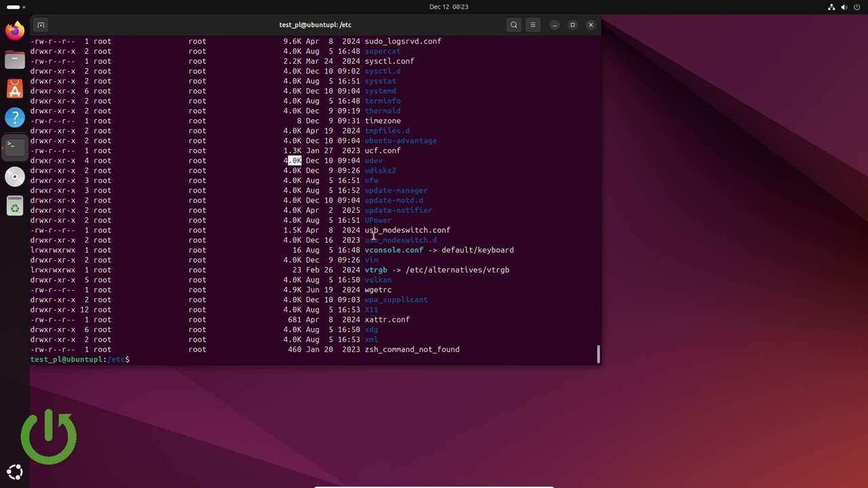Click the sysctl.d directory name
868x488 pixels.
[x=382, y=71]
